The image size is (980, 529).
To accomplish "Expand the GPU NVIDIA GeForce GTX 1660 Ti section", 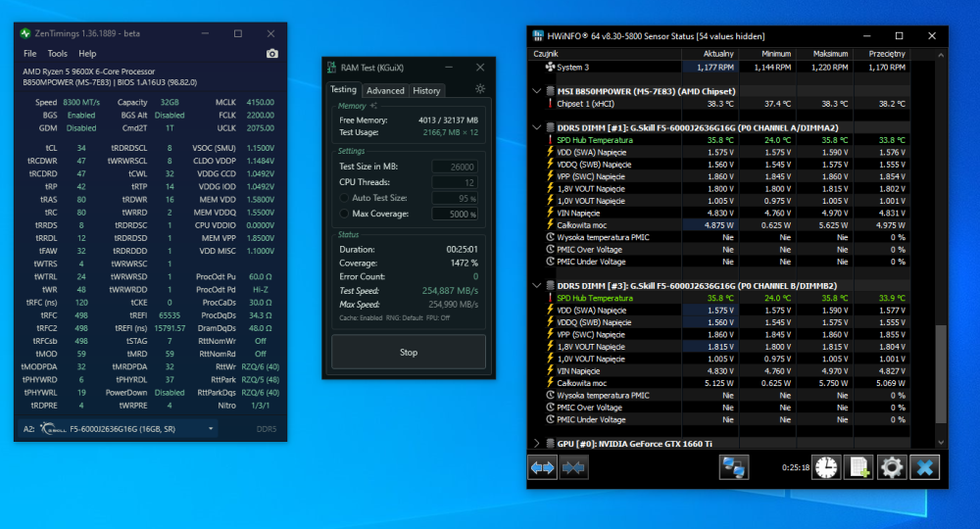I will tap(536, 444).
